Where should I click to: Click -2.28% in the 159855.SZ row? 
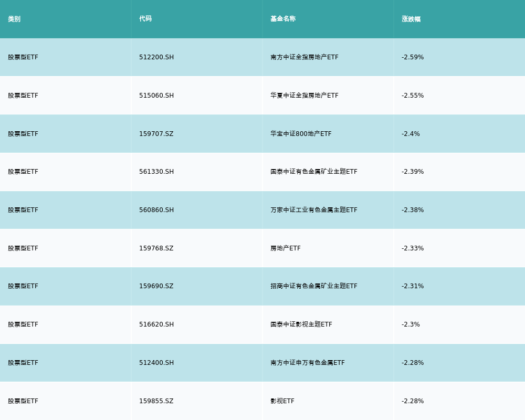click(x=413, y=401)
